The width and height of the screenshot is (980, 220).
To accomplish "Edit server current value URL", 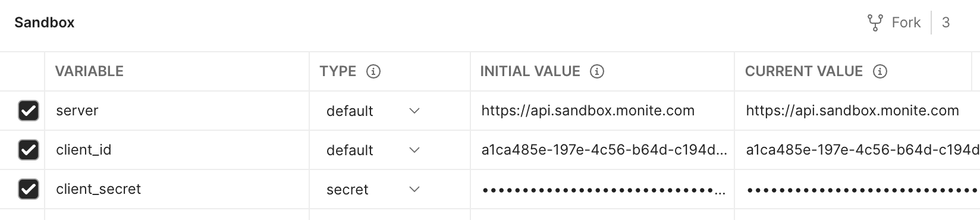I will point(852,111).
